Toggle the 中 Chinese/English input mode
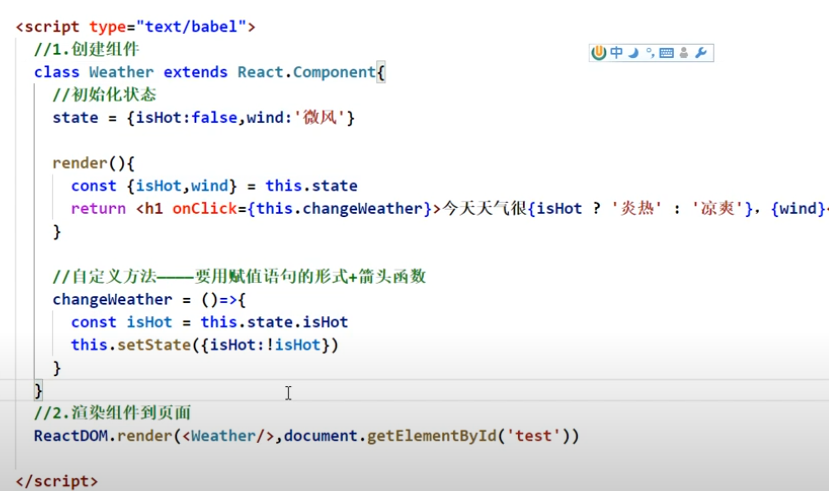 point(617,53)
